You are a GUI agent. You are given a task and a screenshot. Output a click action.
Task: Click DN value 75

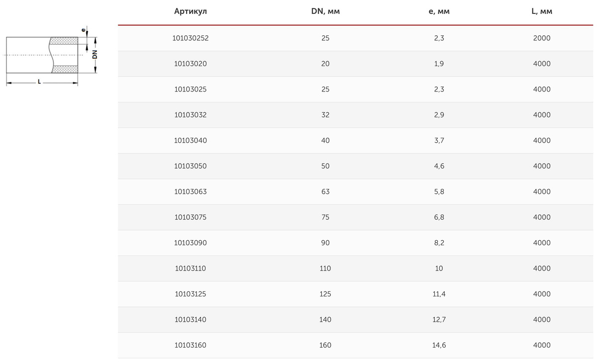click(325, 217)
